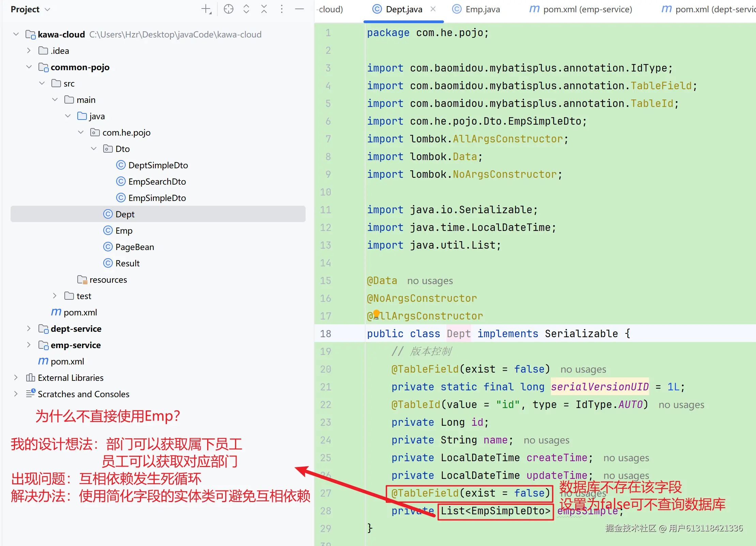Expand the emp-service module
The width and height of the screenshot is (756, 546).
(x=29, y=345)
